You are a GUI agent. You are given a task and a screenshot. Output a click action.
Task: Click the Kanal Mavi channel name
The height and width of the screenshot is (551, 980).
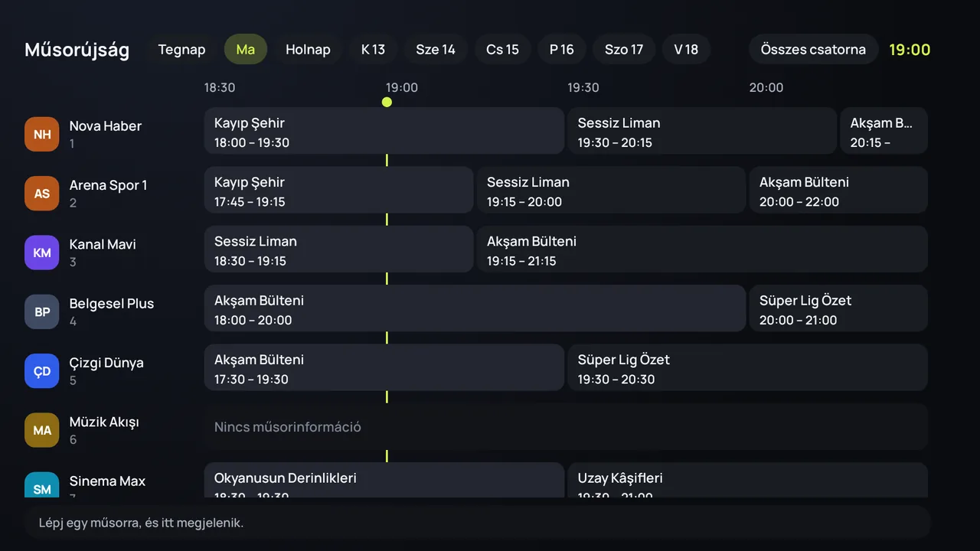coord(103,244)
